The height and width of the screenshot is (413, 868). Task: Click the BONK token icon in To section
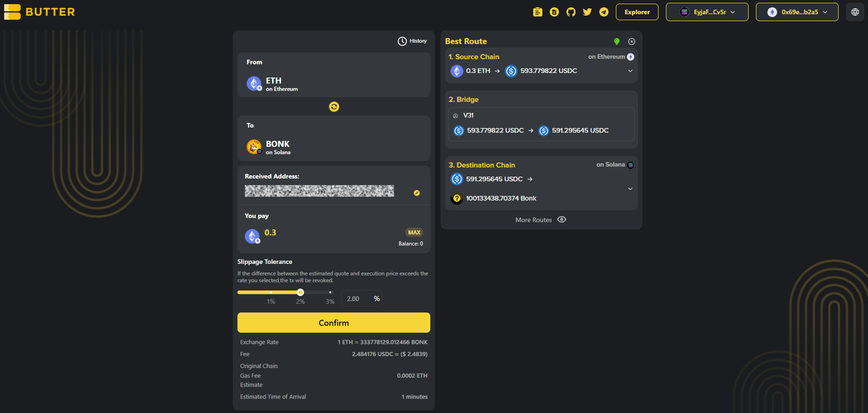[x=254, y=147]
